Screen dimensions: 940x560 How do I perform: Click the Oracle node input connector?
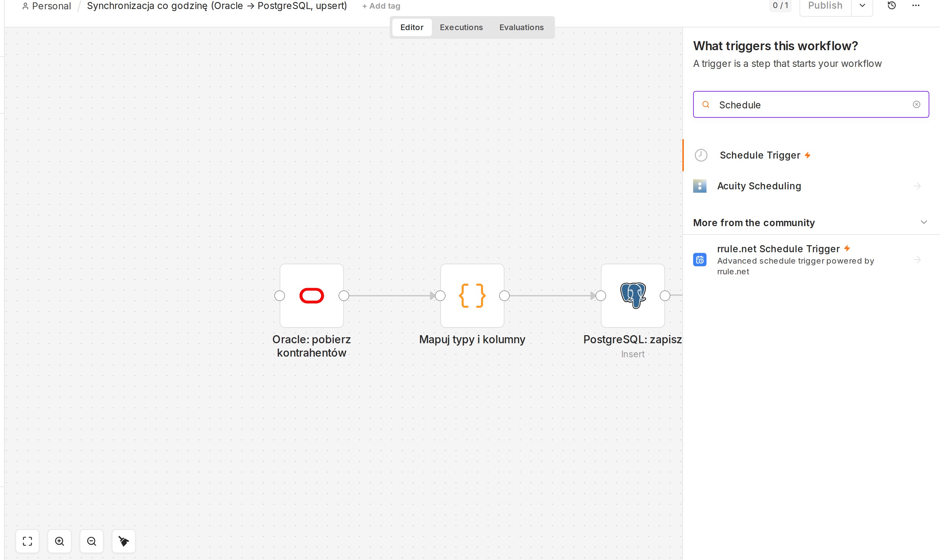click(x=280, y=296)
